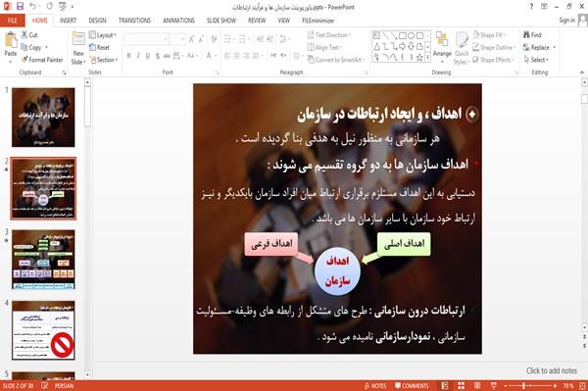This screenshot has height=391, width=588.
Task: Switch to the REVIEW tab
Action: click(257, 21)
